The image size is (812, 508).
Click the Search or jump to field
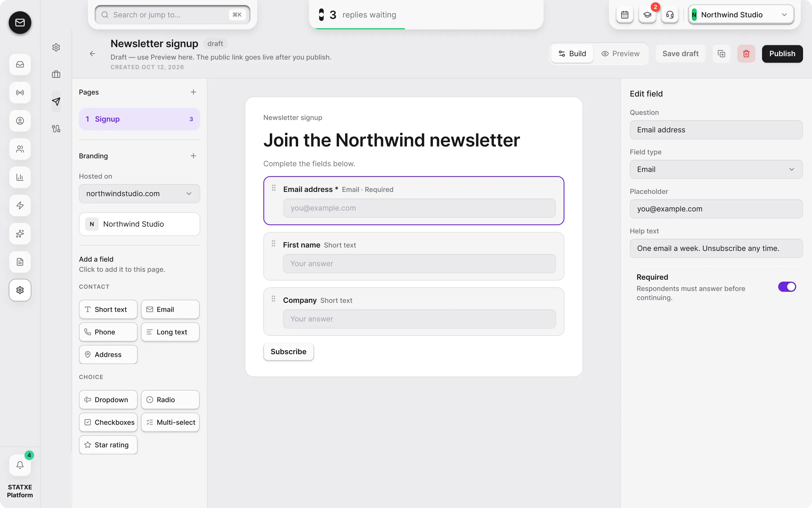(173, 15)
